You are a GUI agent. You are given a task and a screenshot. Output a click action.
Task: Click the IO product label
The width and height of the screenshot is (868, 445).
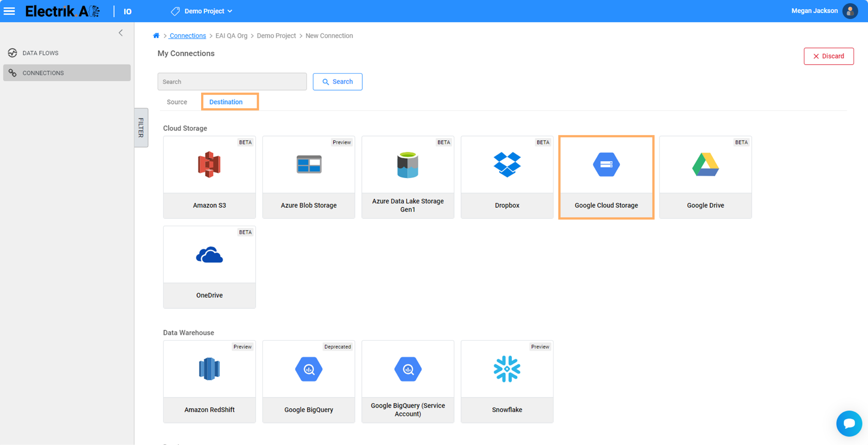tap(127, 12)
